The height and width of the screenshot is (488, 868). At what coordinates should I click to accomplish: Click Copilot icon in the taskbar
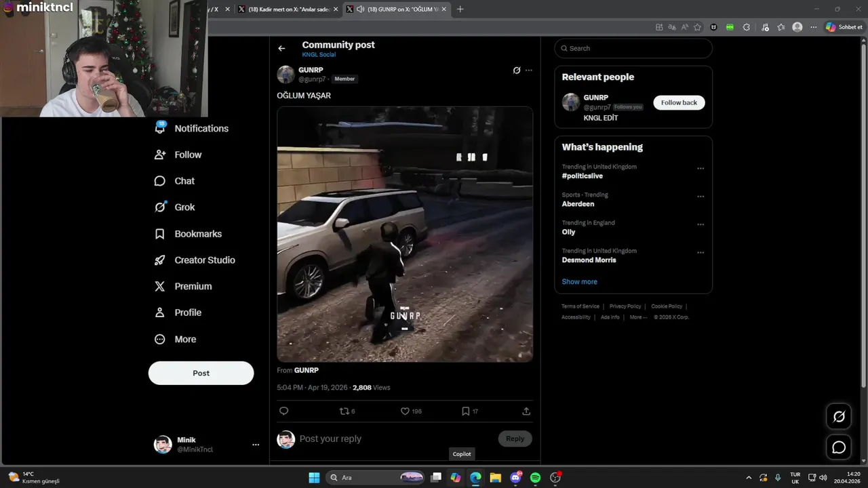click(456, 478)
